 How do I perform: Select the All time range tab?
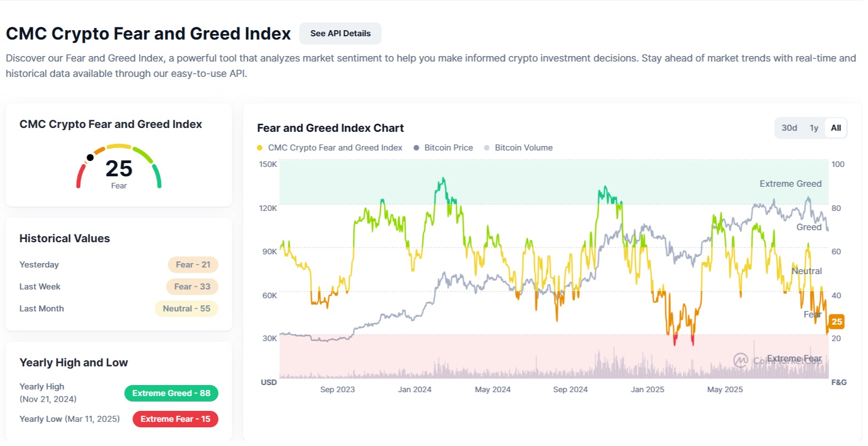(x=836, y=128)
